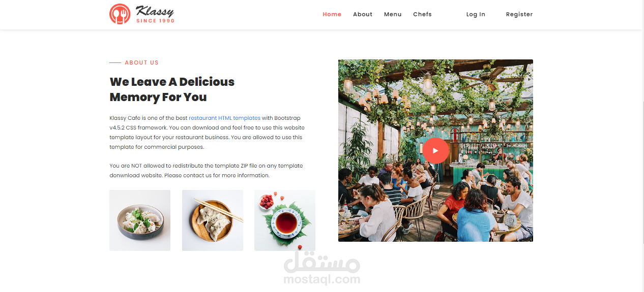Screen dimensions: 644x292
Task: Go to the About menu item
Action: 363,14
